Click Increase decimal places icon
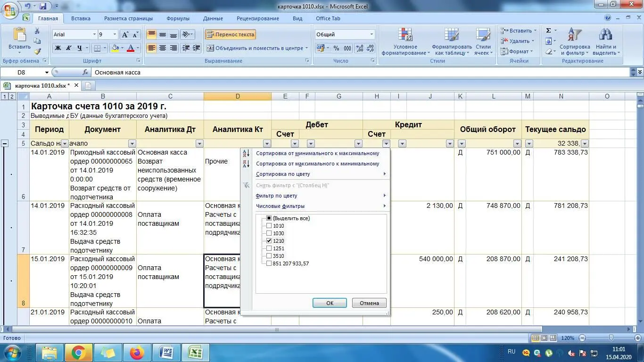 [359, 48]
